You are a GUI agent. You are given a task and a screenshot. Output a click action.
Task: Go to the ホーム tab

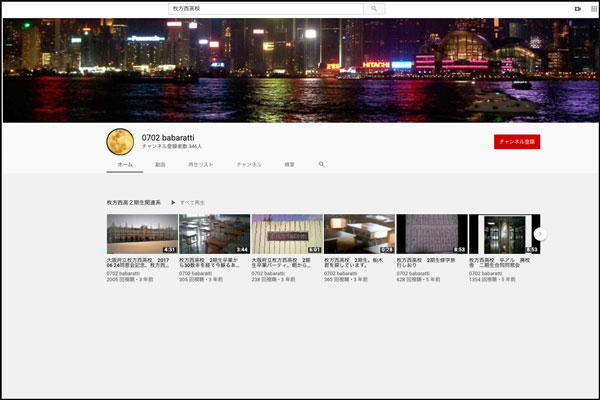[125, 164]
